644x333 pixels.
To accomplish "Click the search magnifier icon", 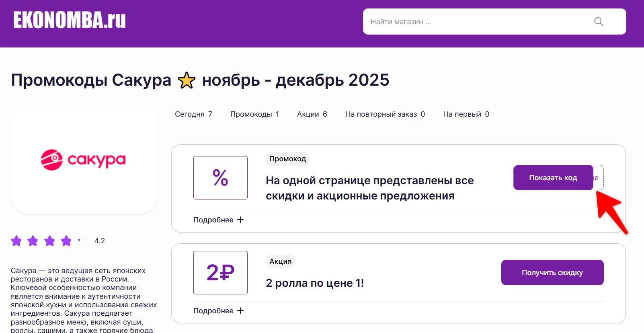I will click(599, 21).
